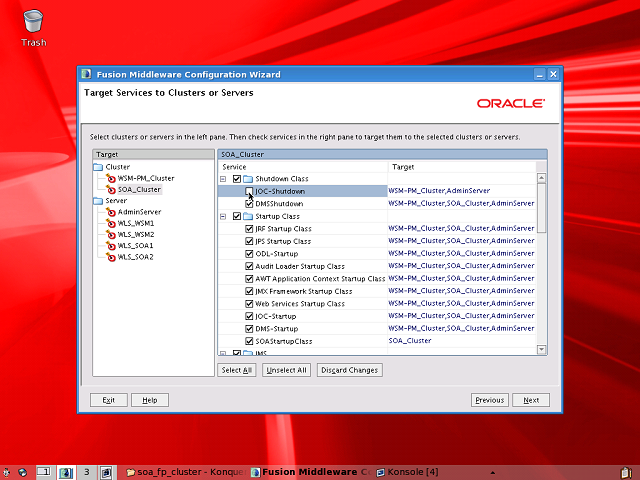Open the Trash icon on desktop

pos(33,28)
